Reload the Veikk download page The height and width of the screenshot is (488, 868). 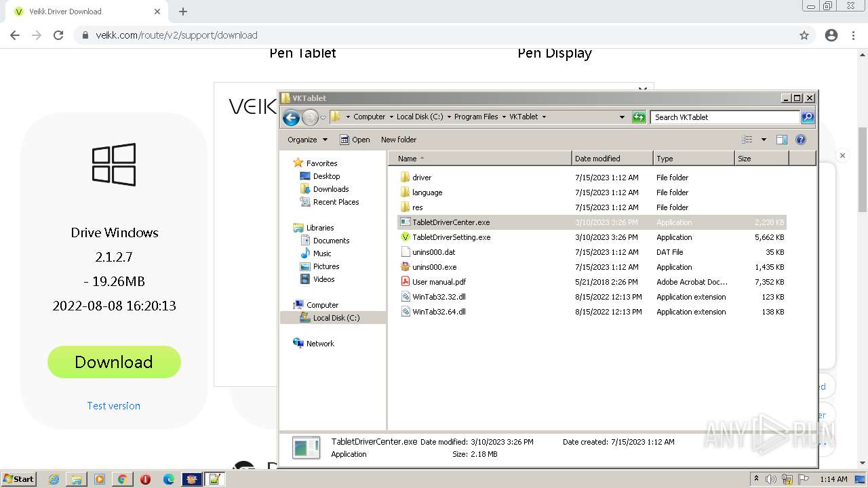click(x=58, y=35)
